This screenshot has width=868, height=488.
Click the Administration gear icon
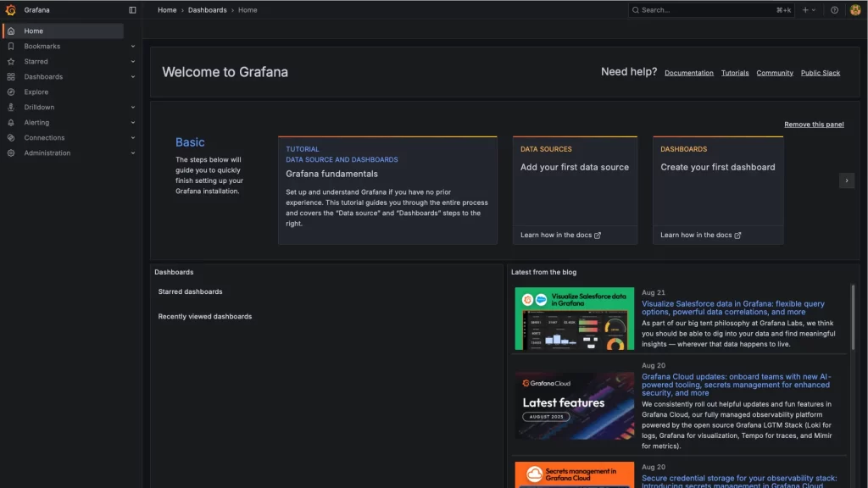[11, 153]
